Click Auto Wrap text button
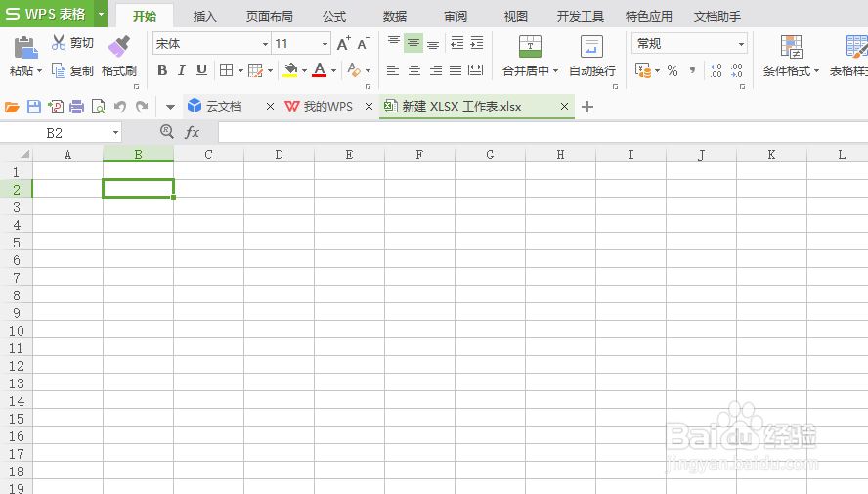868x494 pixels. tap(591, 56)
